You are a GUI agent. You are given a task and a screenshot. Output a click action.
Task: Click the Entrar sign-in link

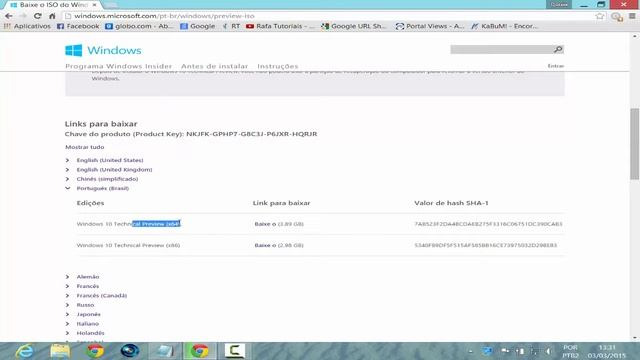pos(556,66)
